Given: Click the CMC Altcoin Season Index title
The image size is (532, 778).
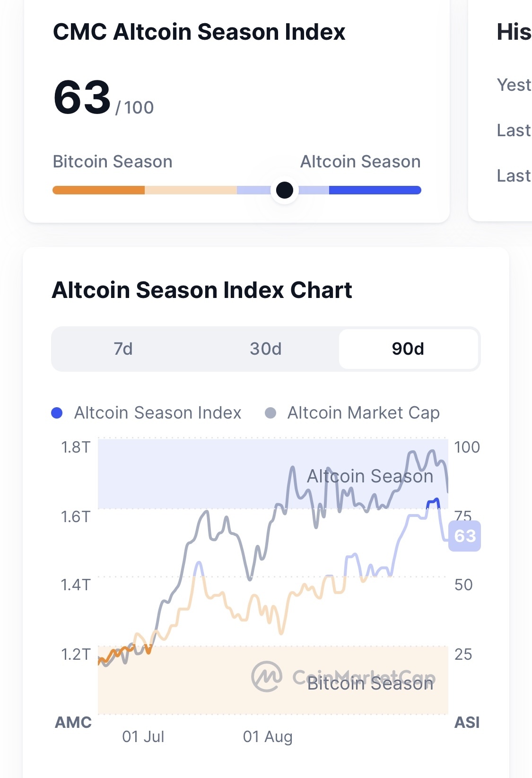Looking at the screenshot, I should pyautogui.click(x=199, y=32).
